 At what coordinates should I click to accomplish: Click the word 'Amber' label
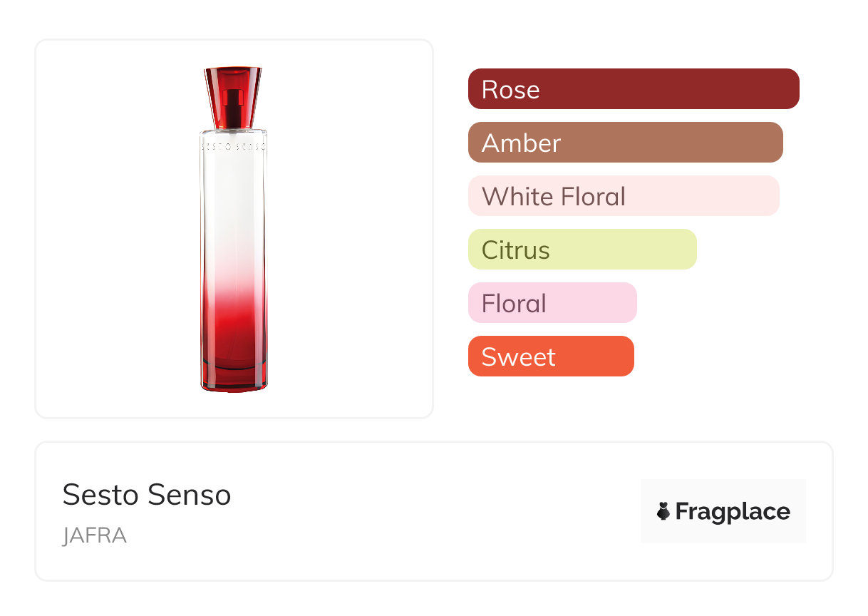coord(521,143)
